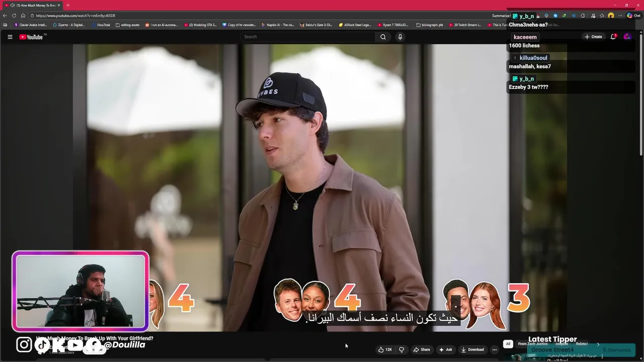The width and height of the screenshot is (644, 362).
Task: Open the account avatar menu
Action: tap(627, 37)
